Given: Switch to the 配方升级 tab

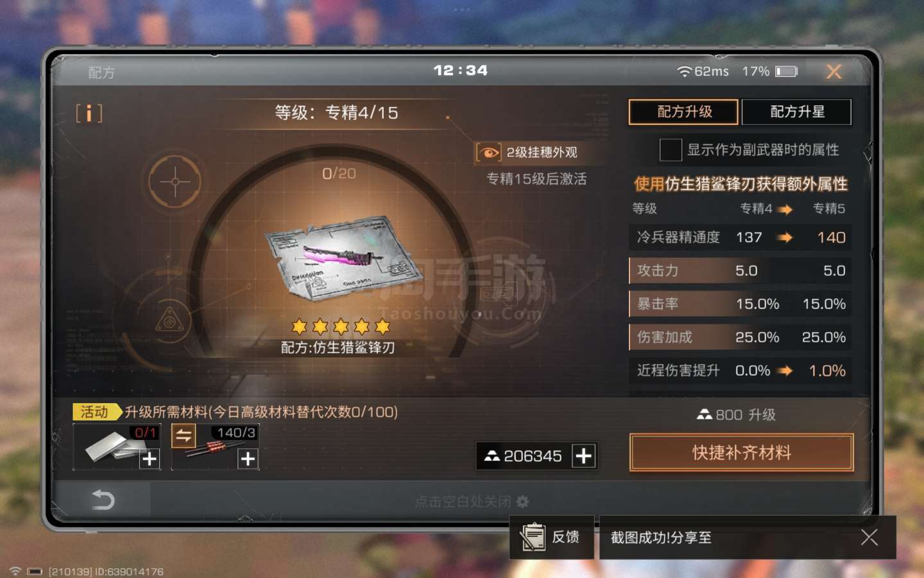Looking at the screenshot, I should coord(684,112).
